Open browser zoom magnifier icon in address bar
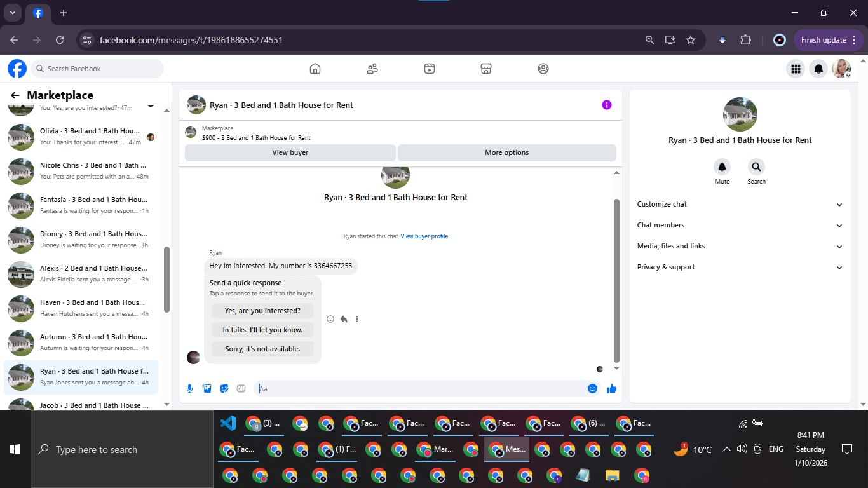This screenshot has width=868, height=488. [x=649, y=40]
